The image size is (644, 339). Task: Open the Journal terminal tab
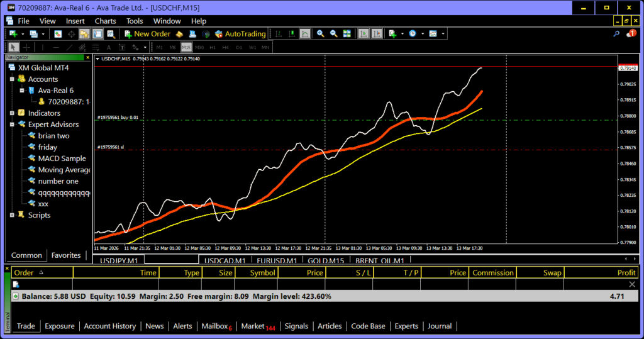440,326
